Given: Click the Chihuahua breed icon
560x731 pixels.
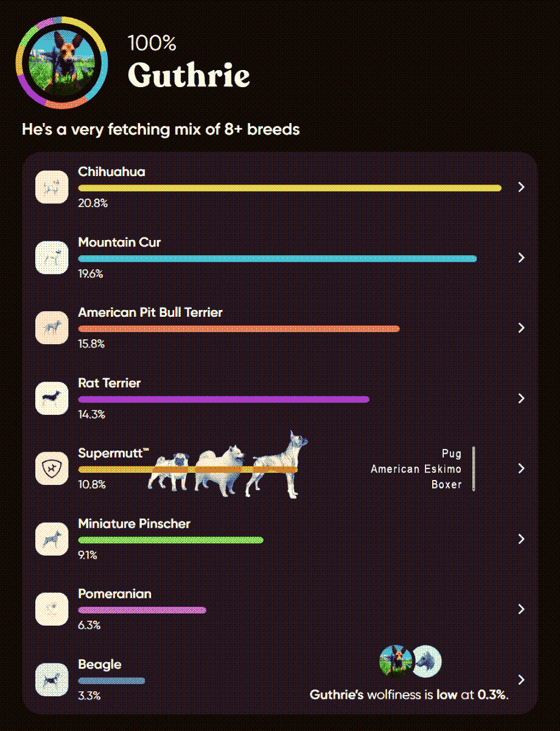Looking at the screenshot, I should point(51,186).
